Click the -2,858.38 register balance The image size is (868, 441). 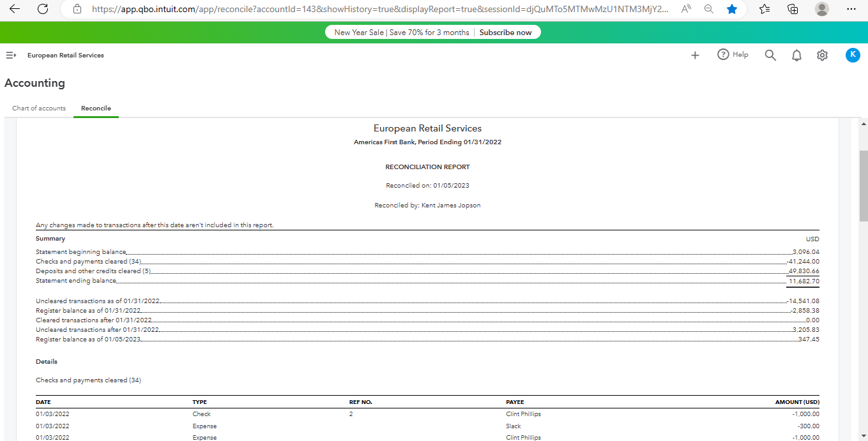[805, 311]
